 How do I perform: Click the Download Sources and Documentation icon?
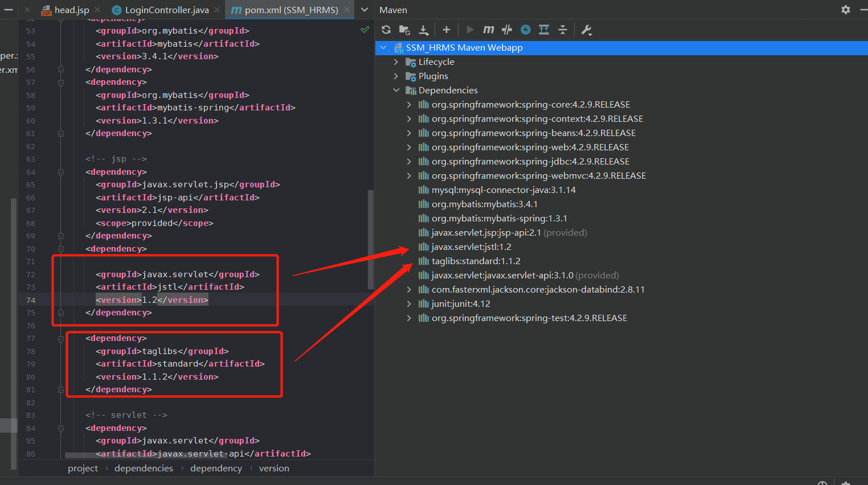click(x=424, y=29)
